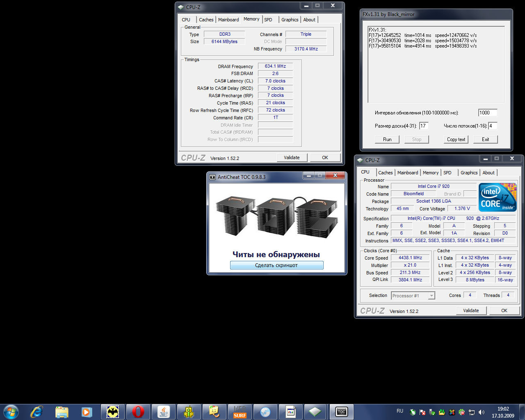The width and height of the screenshot is (525, 420).
Task: Click the RU language indicator
Action: pyautogui.click(x=400, y=411)
